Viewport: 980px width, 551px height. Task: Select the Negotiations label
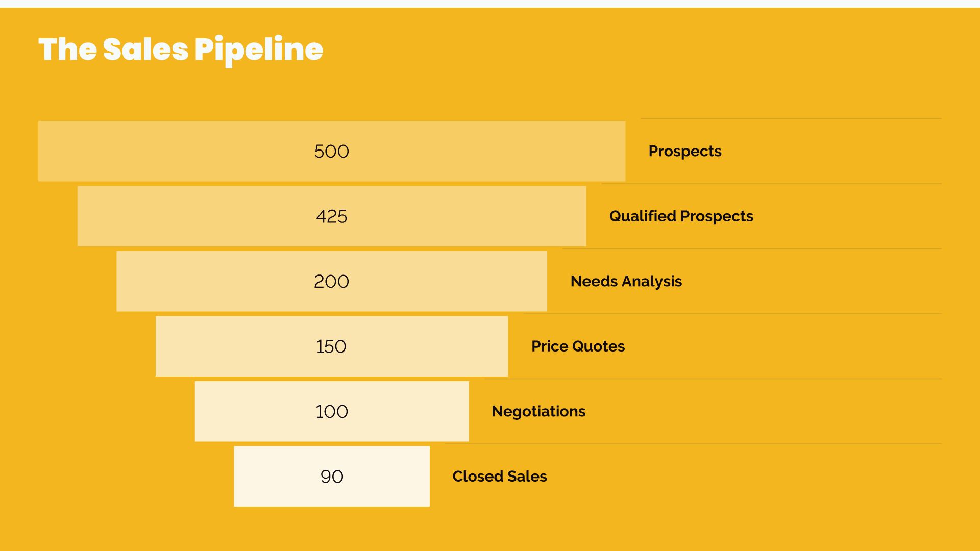coord(538,412)
